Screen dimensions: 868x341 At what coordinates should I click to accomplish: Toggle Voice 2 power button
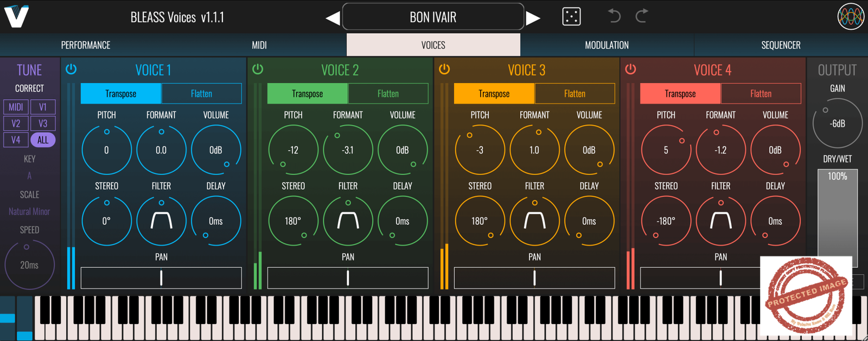258,69
